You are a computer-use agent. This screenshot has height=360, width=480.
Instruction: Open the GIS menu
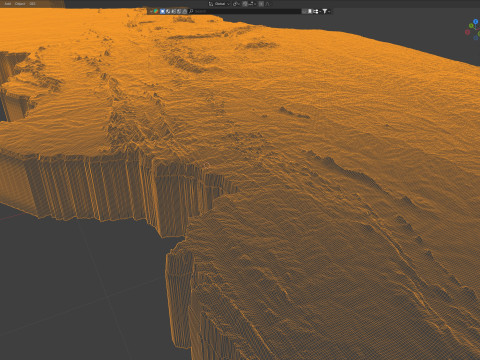pyautogui.click(x=32, y=4)
